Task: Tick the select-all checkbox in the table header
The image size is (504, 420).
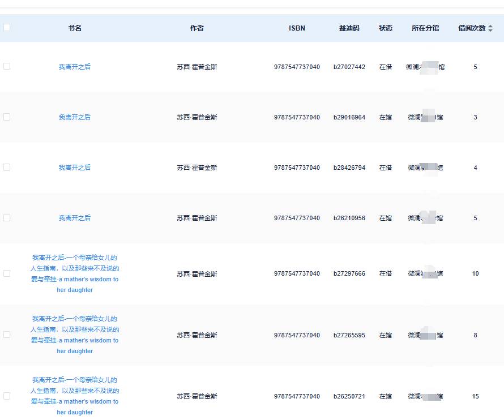Action: pyautogui.click(x=7, y=28)
